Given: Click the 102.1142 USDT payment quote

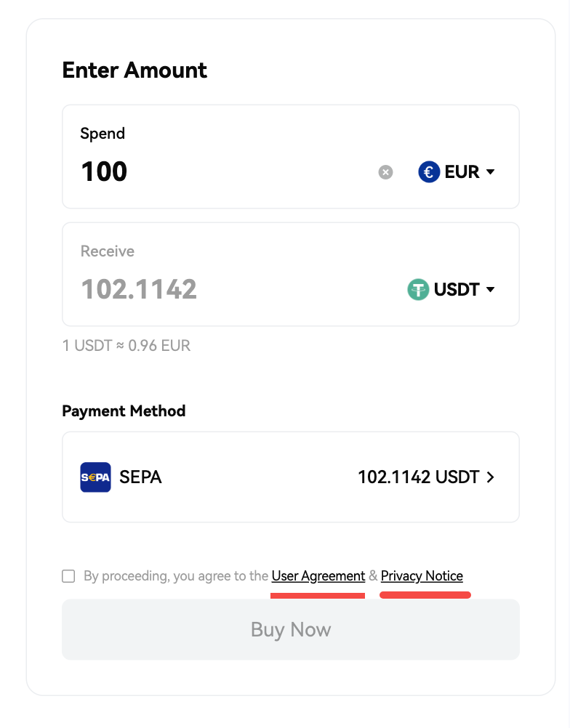Looking at the screenshot, I should [419, 477].
